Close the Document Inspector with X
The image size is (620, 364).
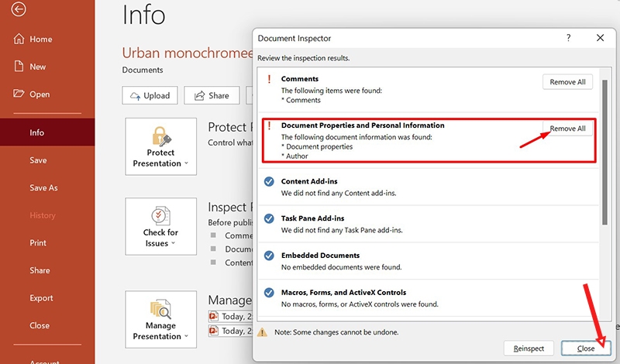click(600, 38)
